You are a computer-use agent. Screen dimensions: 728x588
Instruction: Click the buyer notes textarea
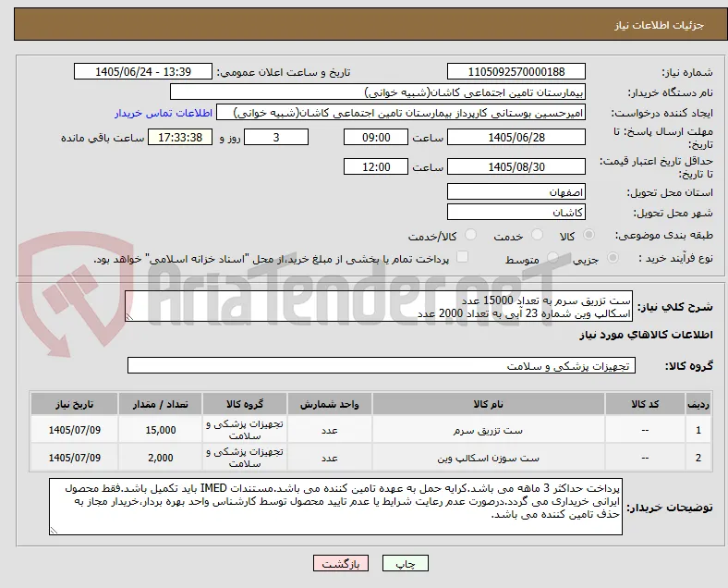pyautogui.click(x=335, y=507)
